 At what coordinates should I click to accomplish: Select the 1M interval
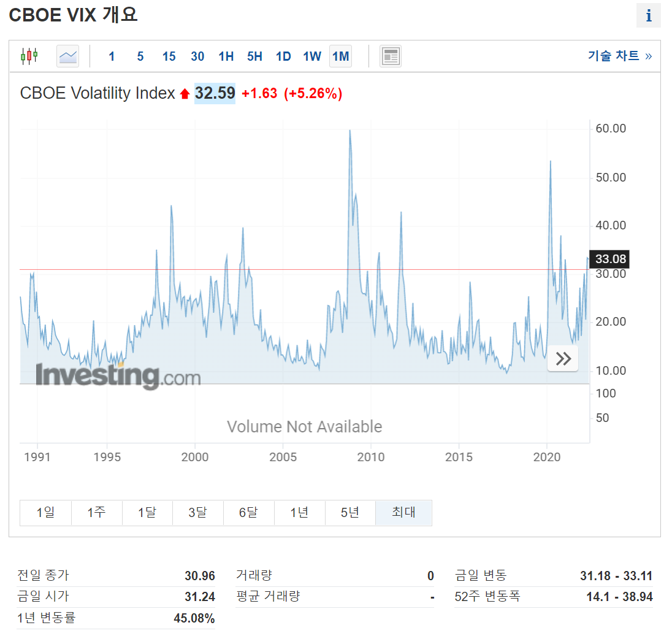[x=341, y=56]
